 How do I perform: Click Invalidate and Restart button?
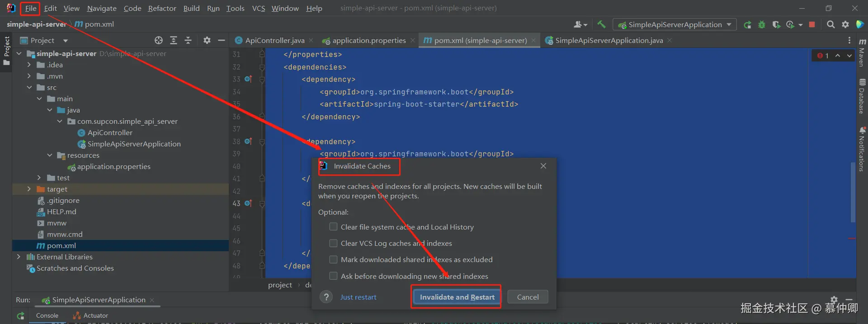(457, 297)
